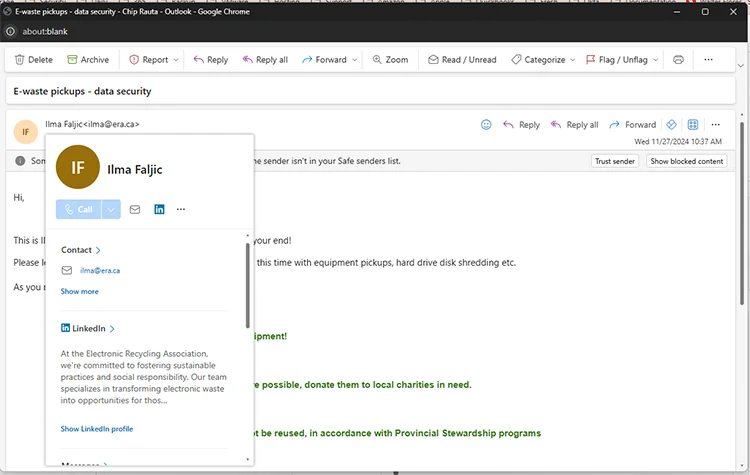Click the smiley reaction icon in message header
Image resolution: width=750 pixels, height=475 pixels.
[486, 125]
